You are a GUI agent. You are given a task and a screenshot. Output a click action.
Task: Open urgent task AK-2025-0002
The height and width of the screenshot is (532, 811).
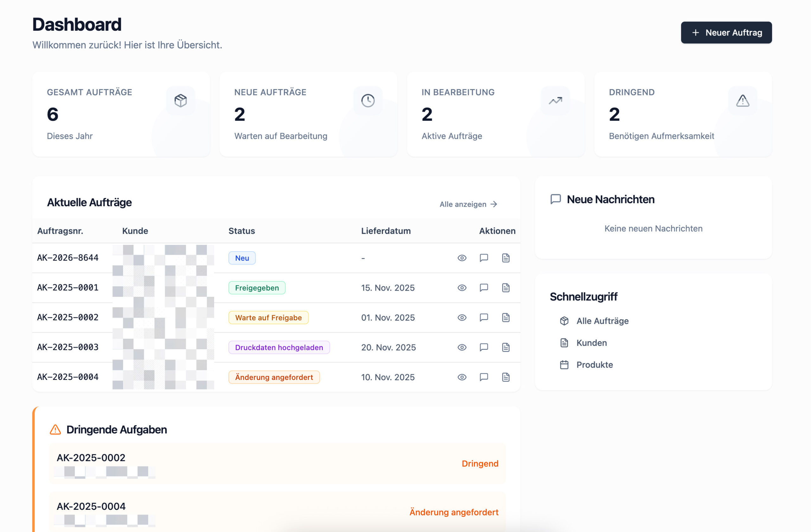(278, 463)
